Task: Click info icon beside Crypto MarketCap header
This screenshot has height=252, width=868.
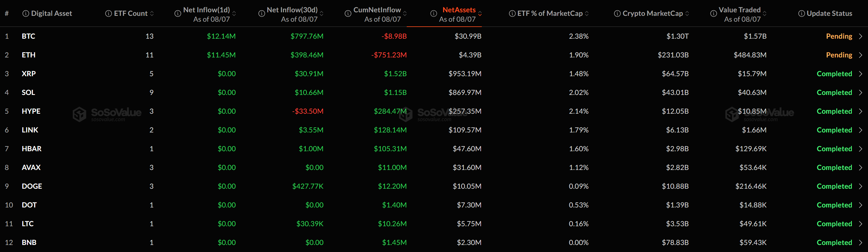Action: [617, 13]
